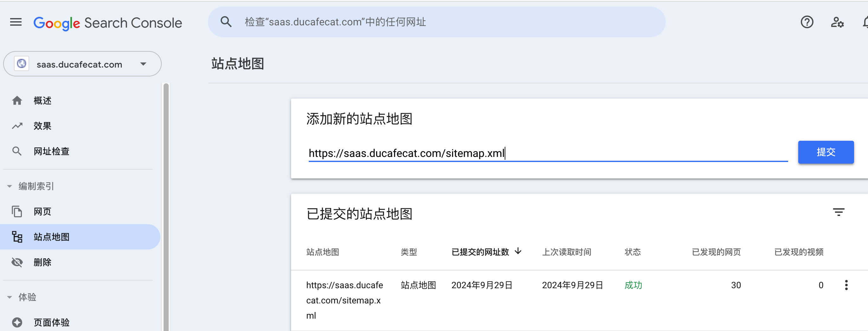Collapse the 体验 section
This screenshot has width=868, height=331.
10,297
